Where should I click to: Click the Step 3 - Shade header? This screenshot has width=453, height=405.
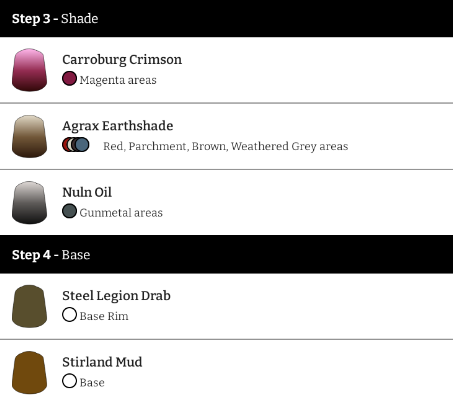pos(226,18)
